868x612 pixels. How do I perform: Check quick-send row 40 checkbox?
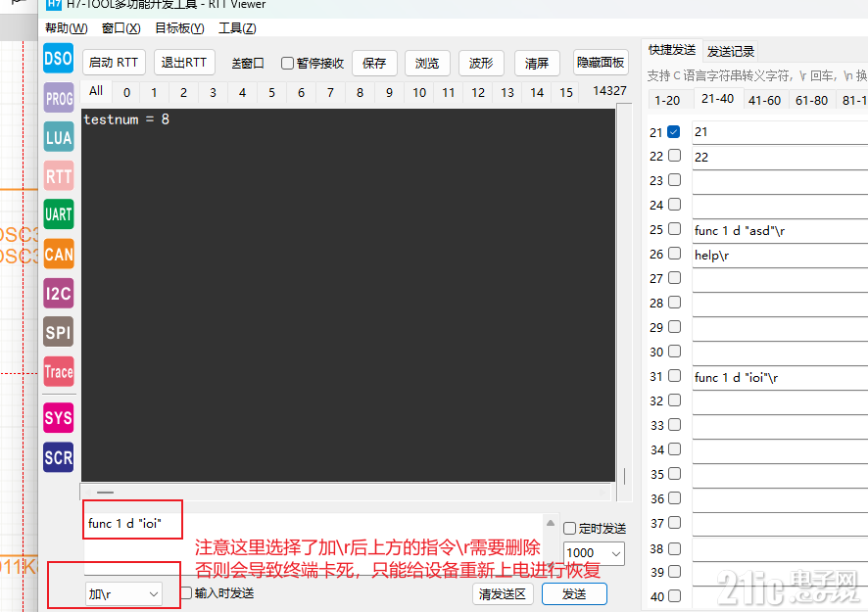click(x=674, y=596)
